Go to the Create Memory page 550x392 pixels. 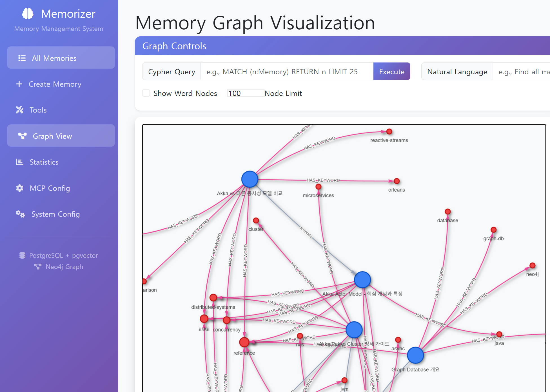point(55,84)
